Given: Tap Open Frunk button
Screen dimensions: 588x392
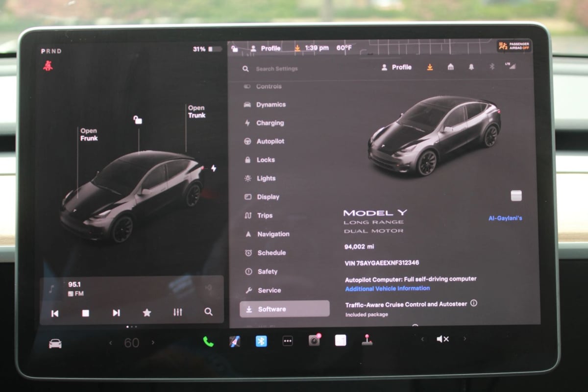Looking at the screenshot, I should tap(89, 135).
